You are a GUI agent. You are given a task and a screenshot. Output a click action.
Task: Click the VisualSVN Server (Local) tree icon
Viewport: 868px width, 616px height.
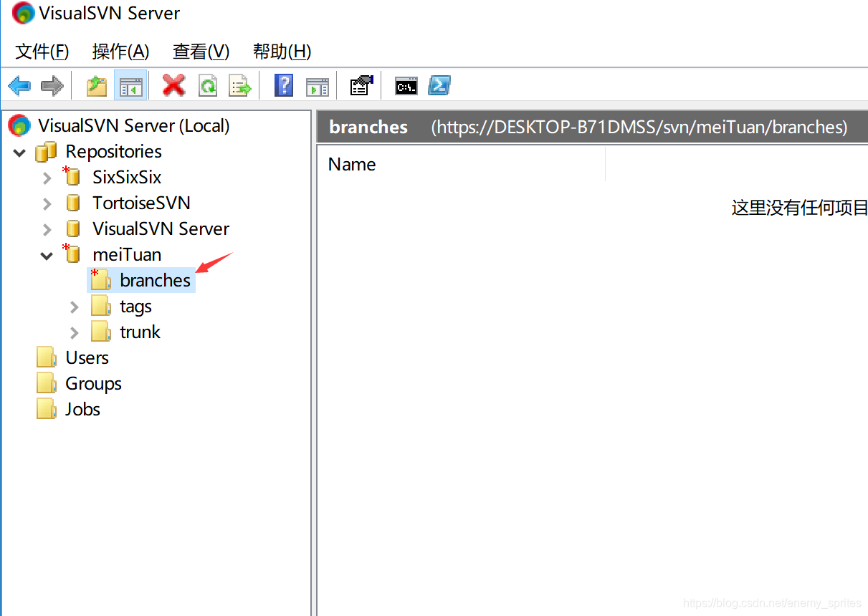pos(20,125)
